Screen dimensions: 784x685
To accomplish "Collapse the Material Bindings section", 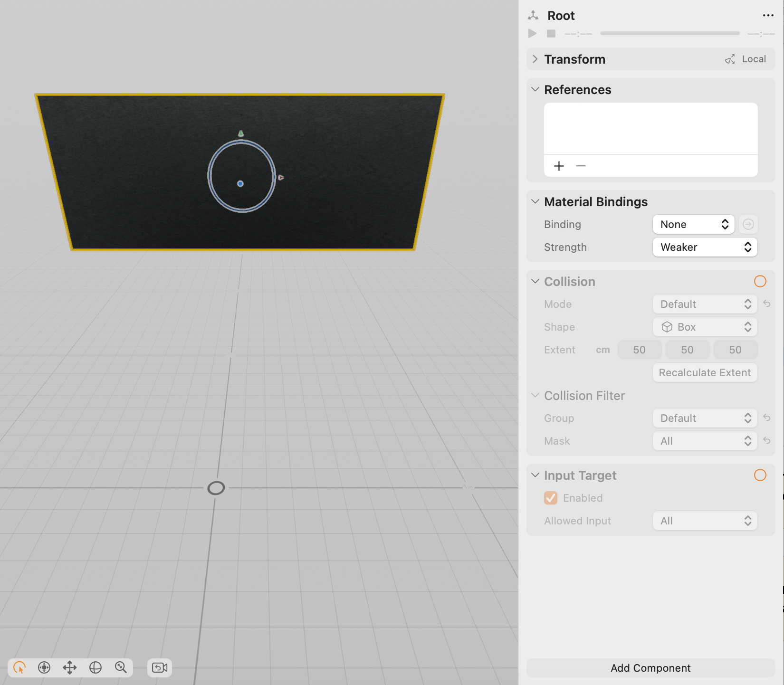I will tap(535, 201).
